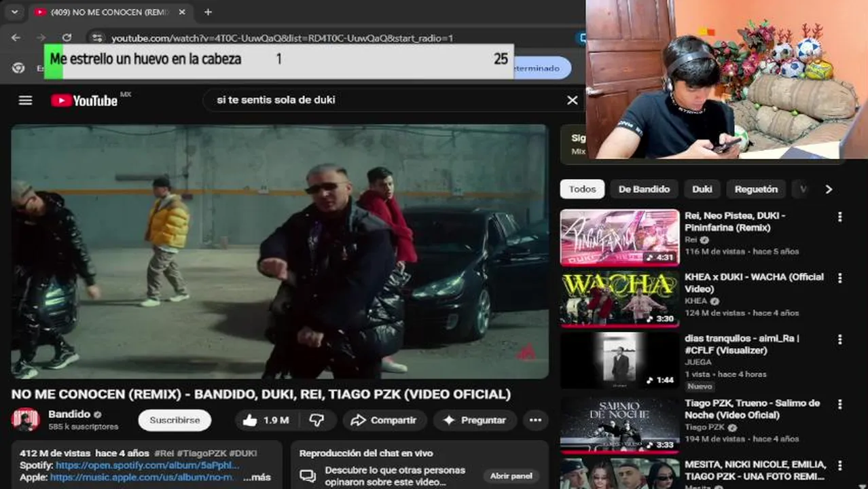Subscribe to Bandido with Suscribirse
The width and height of the screenshot is (868, 489).
[x=175, y=420]
